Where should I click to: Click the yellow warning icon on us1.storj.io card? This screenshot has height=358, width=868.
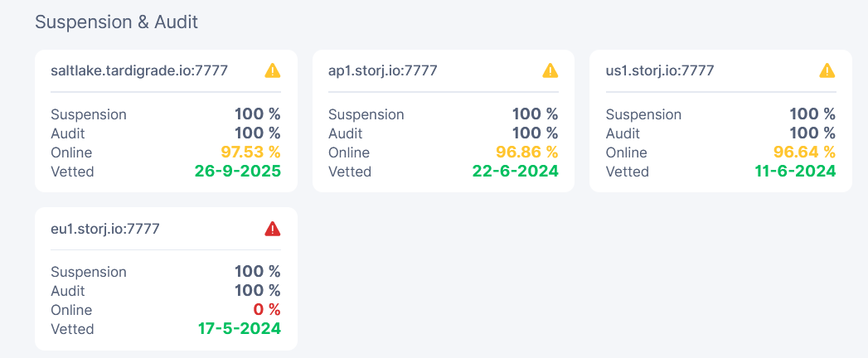827,70
